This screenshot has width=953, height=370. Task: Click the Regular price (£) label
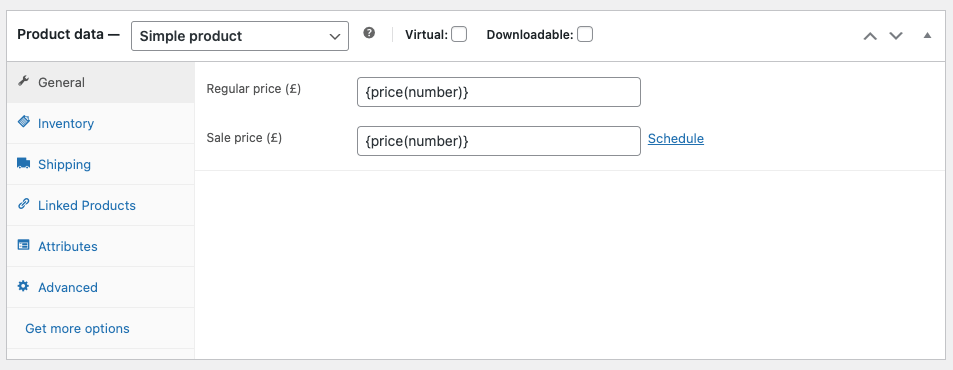coord(254,89)
